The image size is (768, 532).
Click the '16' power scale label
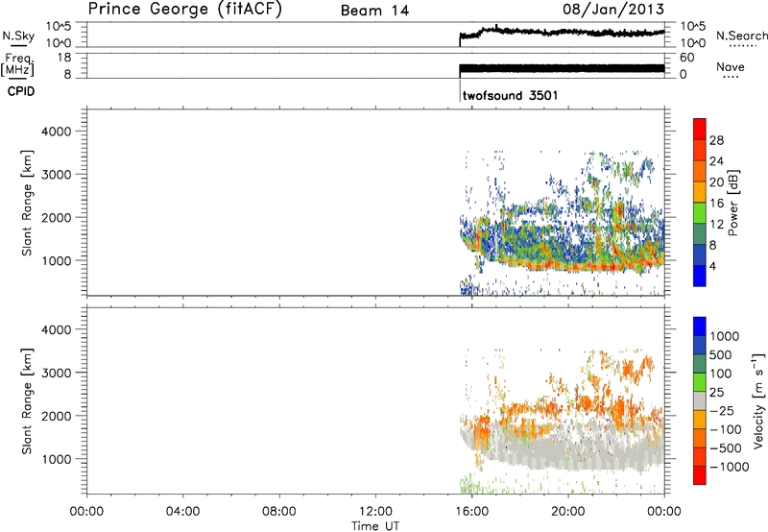716,204
